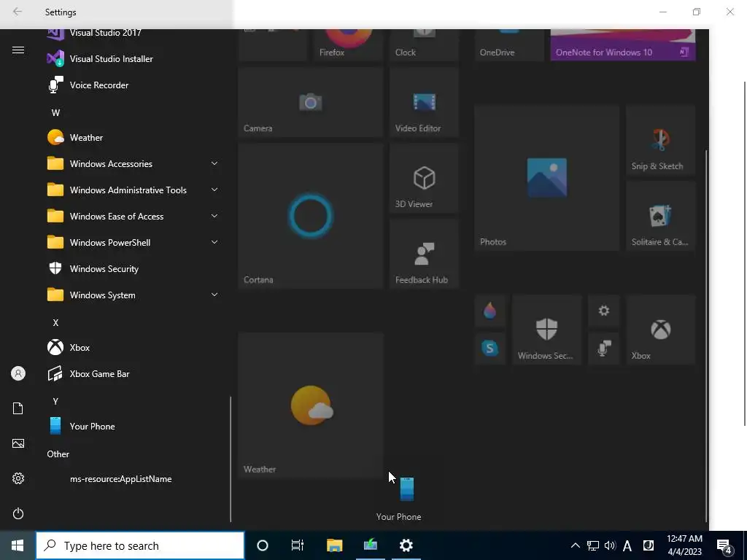Open Your Phone in app list
Viewport: 747px width, 560px height.
tap(133, 426)
